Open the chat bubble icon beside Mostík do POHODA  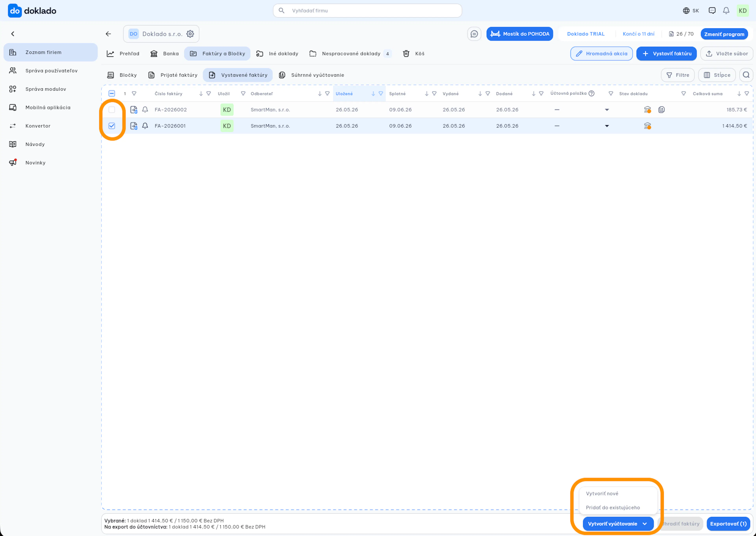(x=474, y=34)
